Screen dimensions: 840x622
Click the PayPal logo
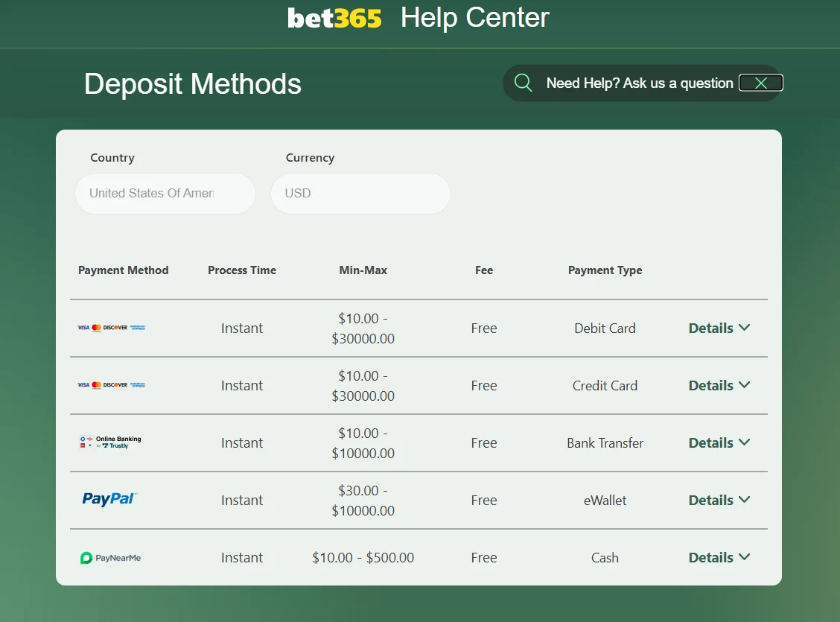pos(109,499)
